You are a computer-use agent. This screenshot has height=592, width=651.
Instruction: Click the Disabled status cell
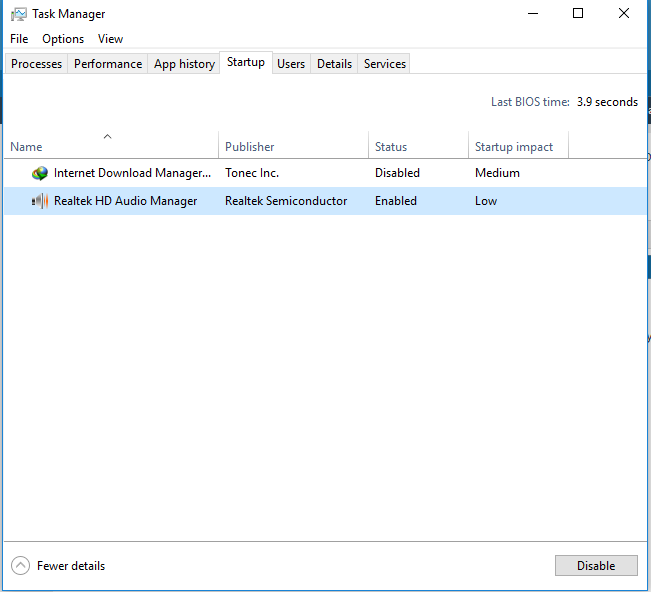click(x=397, y=173)
